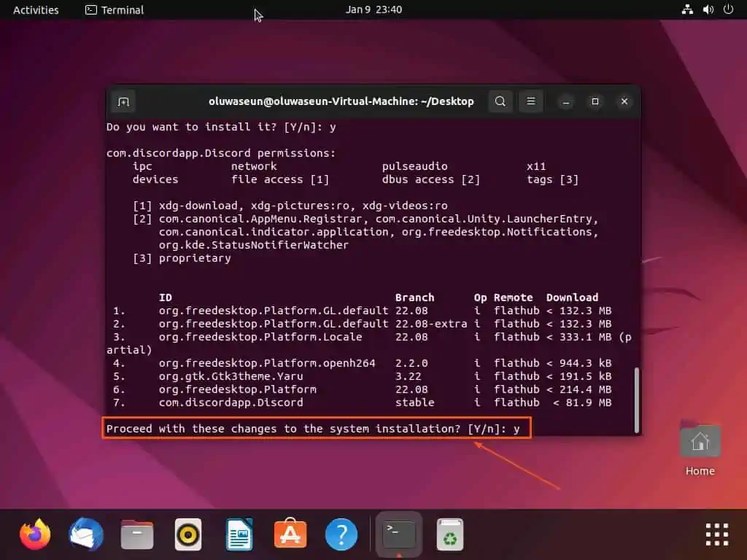Viewport: 747px width, 560px height.
Task: Minimize the terminal window
Action: tap(566, 102)
